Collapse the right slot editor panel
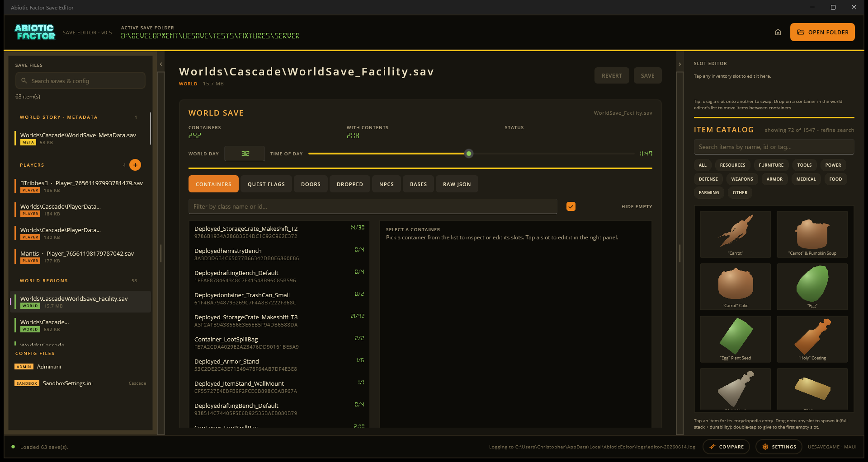Viewport: 868px width, 462px height. click(679, 65)
